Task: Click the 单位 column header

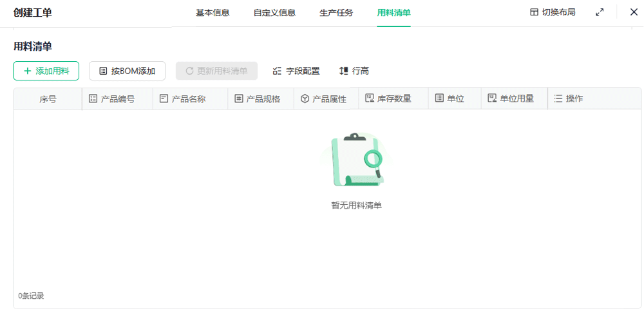Action: [455, 98]
